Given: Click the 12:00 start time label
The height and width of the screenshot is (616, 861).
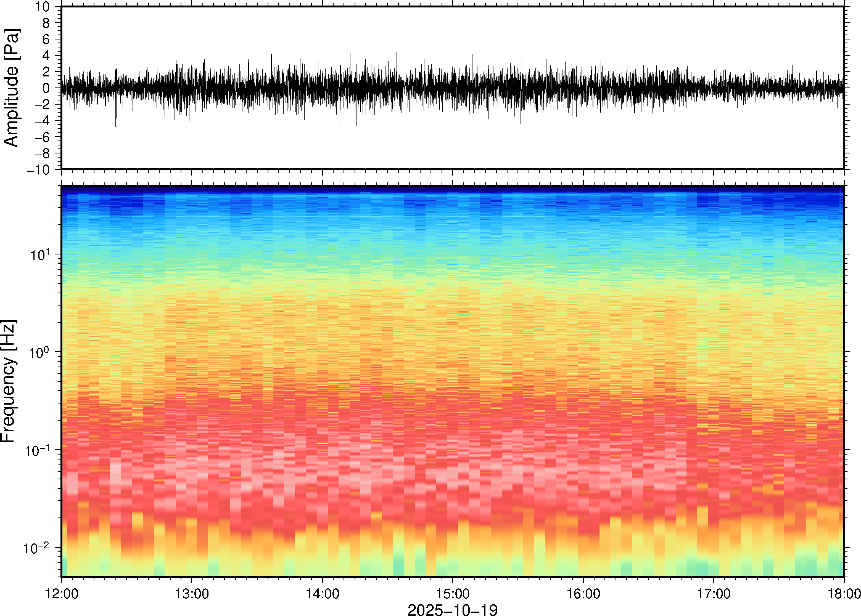Looking at the screenshot, I should (62, 594).
